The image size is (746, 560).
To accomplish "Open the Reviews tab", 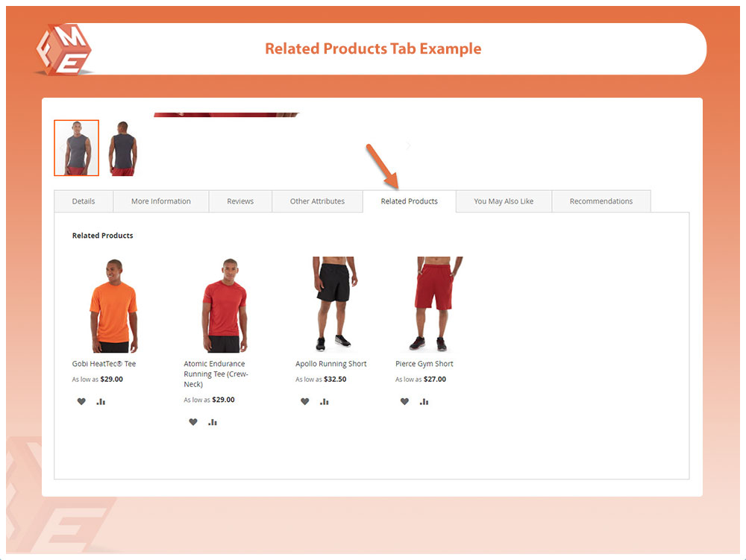I will (240, 201).
